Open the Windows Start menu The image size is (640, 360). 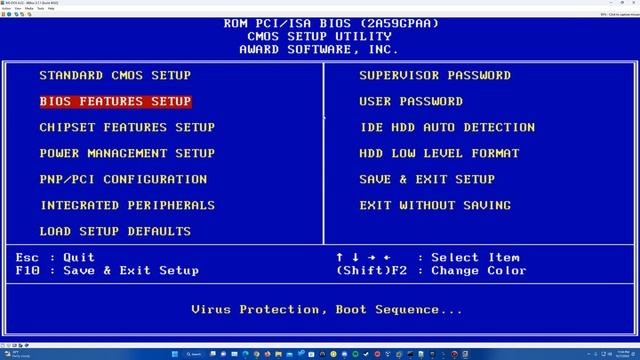pos(175,354)
